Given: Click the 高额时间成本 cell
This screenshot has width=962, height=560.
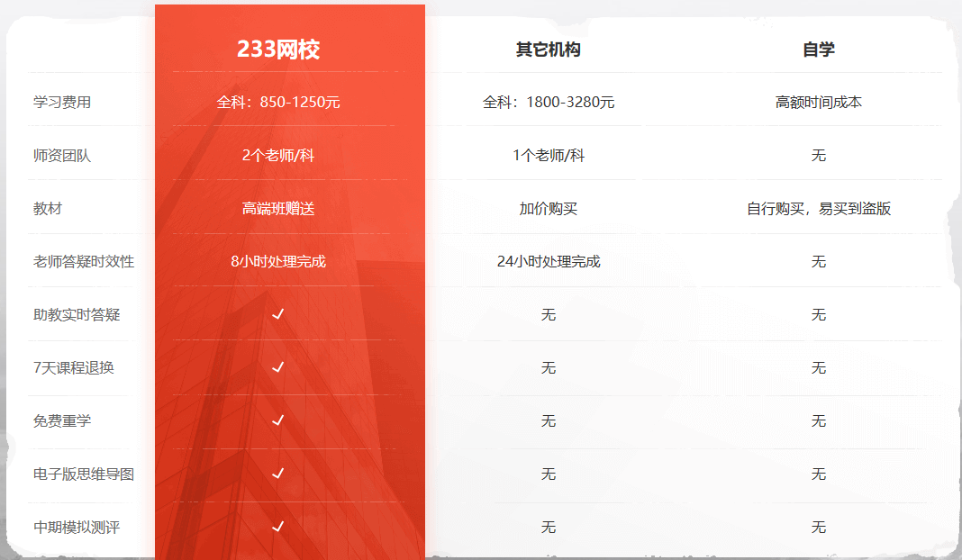Looking at the screenshot, I should click(819, 103).
